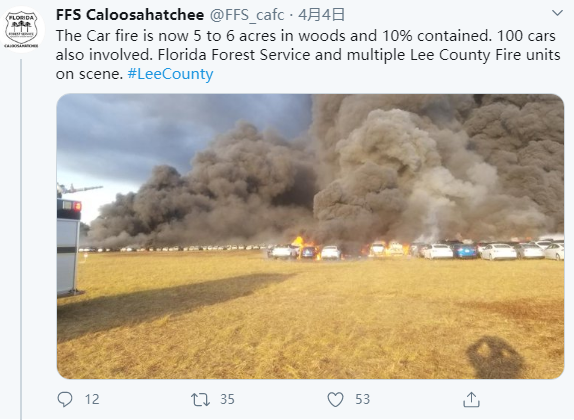
Task: Open the FFS Caloosahatchee profile avatar
Action: click(22, 30)
